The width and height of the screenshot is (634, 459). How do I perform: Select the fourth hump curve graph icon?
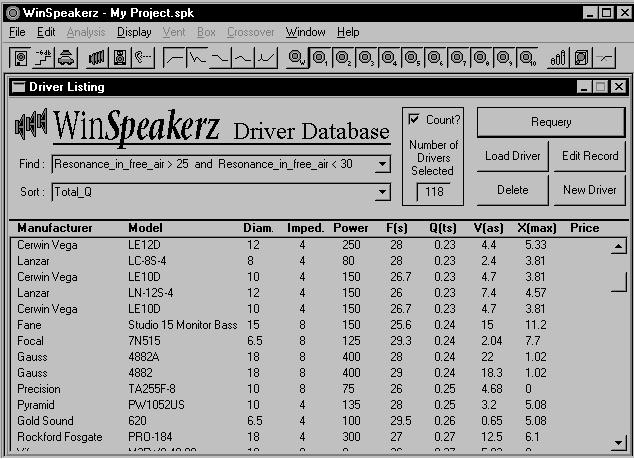pyautogui.click(x=243, y=58)
